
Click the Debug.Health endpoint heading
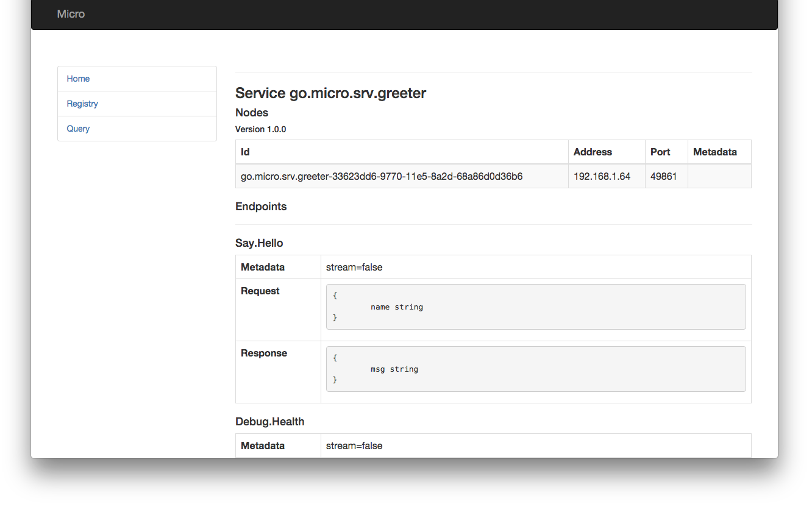click(269, 422)
